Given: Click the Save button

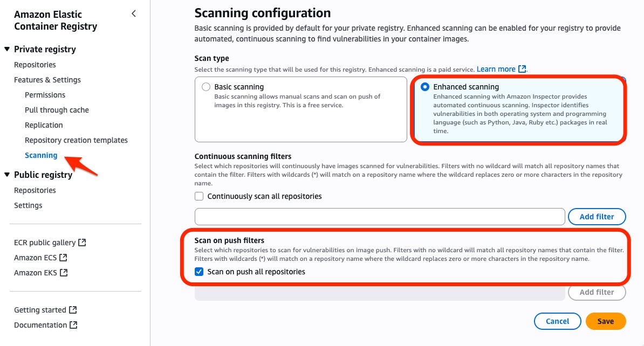Looking at the screenshot, I should coord(606,321).
